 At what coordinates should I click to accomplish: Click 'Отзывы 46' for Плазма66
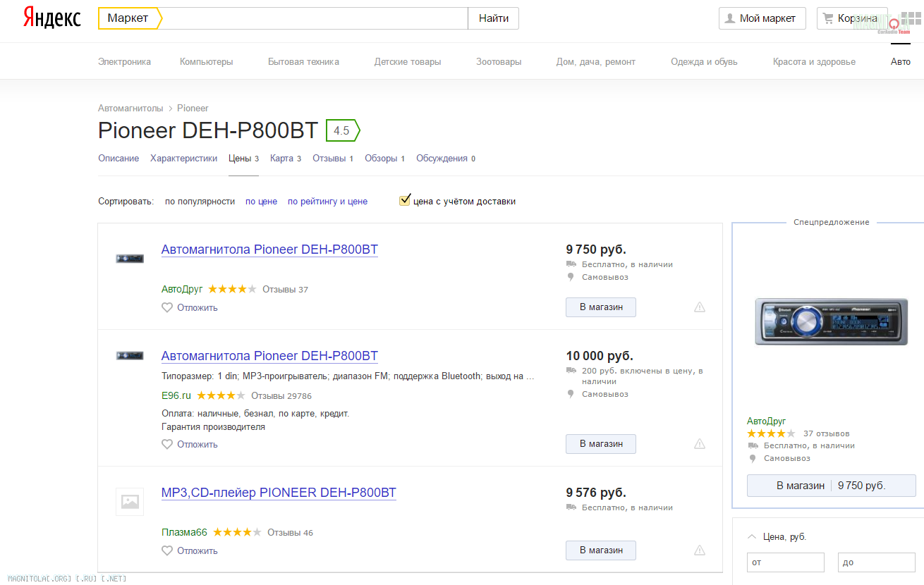290,533
